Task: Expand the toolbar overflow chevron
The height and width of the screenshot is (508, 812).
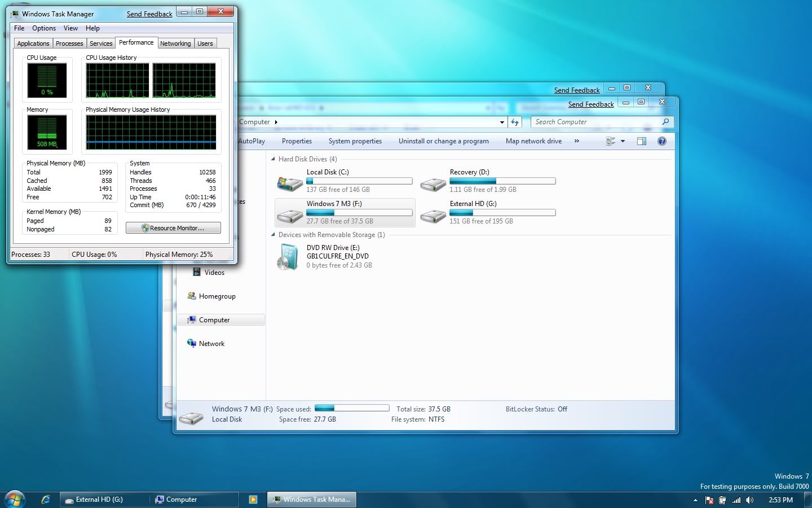Action: tap(576, 141)
